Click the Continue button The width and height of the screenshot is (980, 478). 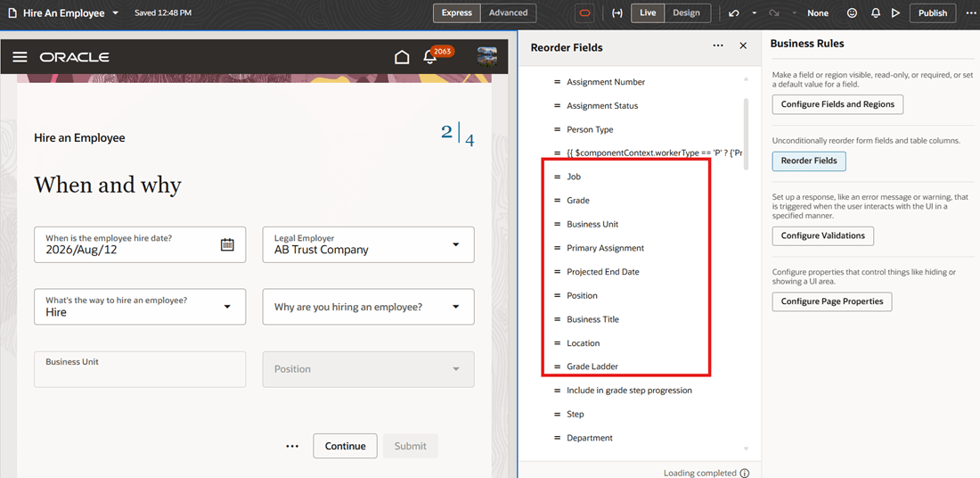click(345, 446)
